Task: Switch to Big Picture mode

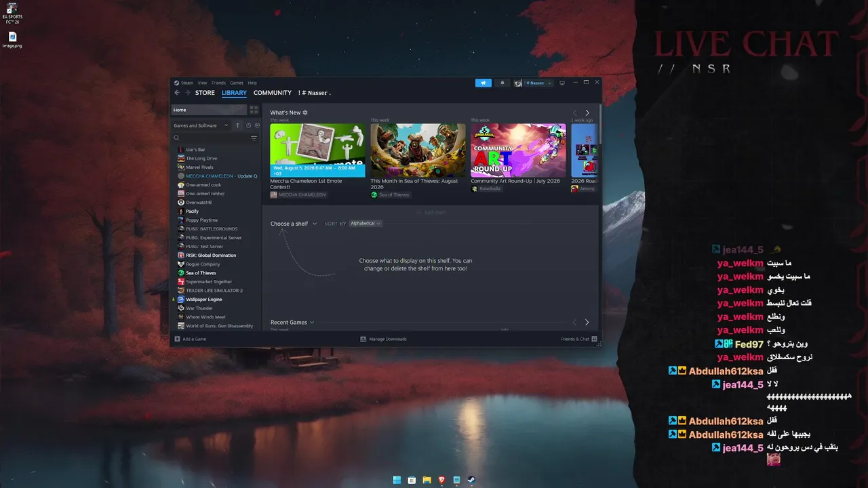Action: [x=561, y=83]
